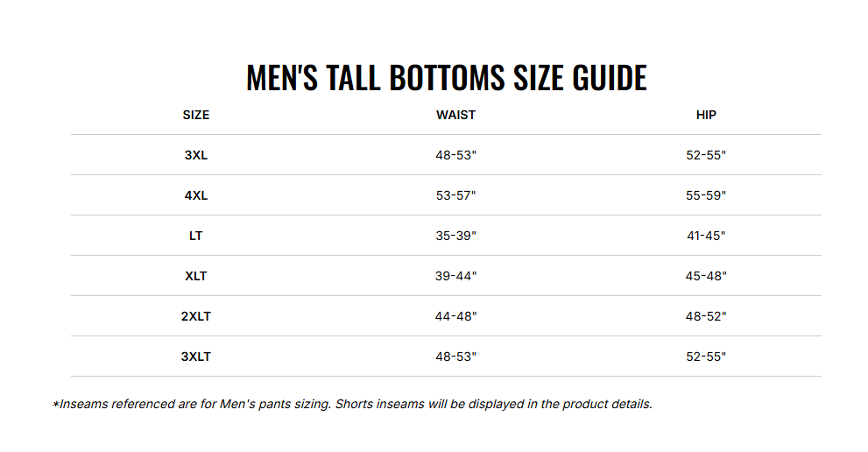This screenshot has height=452, width=868.
Task: Click the Men's Tall Bottoms Size Guide title
Action: 446,78
